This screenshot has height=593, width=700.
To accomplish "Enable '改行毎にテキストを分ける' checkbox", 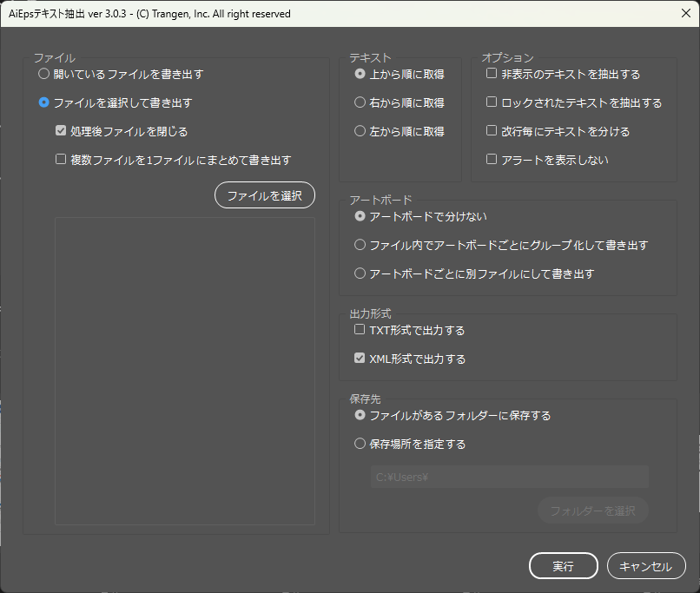I will click(492, 130).
